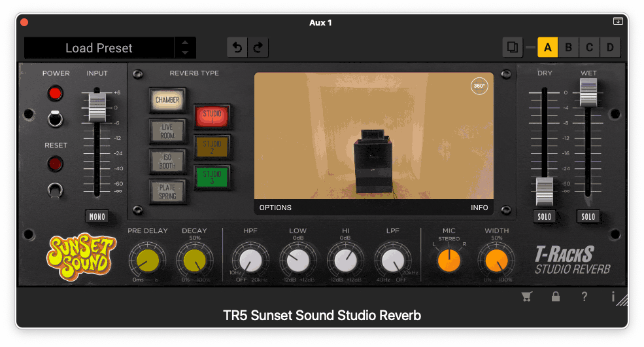Select the STUDIO 3 reverb type
Viewport: 644px width, 347px height.
point(212,177)
